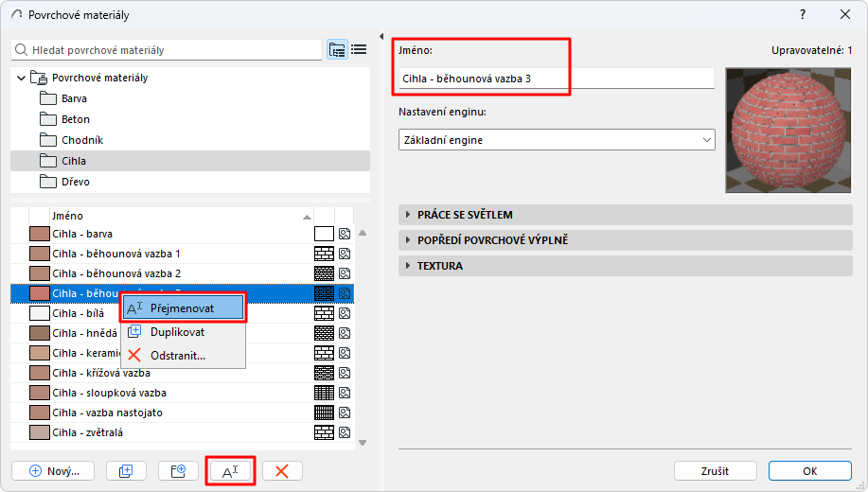This screenshot has width=868, height=492.
Task: Click texture icon of Cihla - sloupková vazba
Action: [x=345, y=393]
